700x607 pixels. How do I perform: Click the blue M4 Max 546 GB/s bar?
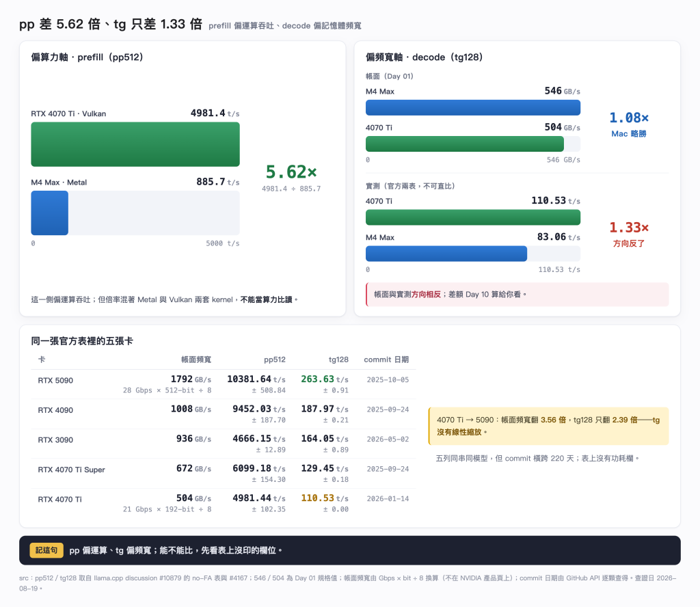tap(473, 107)
